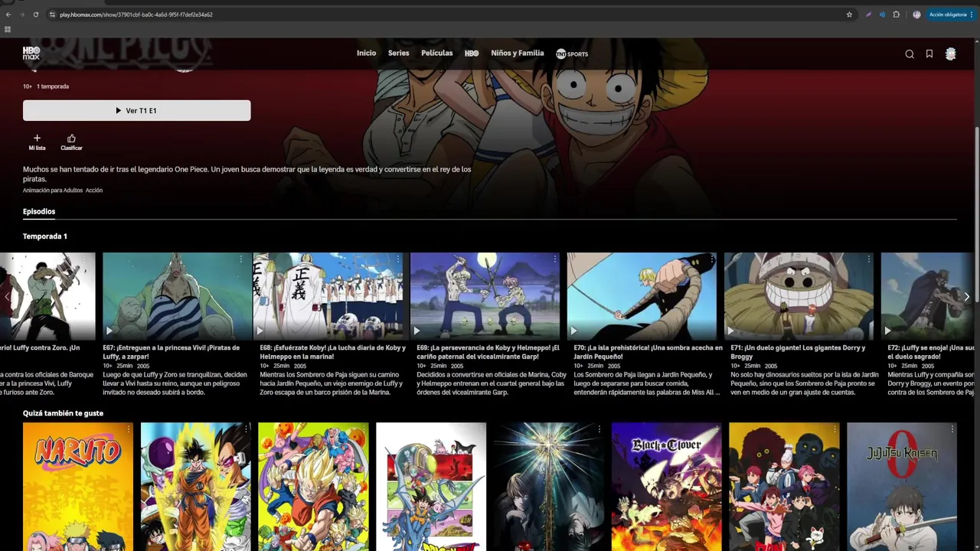980x551 pixels.
Task: Open options menu on episode E69 card
Action: [x=555, y=259]
